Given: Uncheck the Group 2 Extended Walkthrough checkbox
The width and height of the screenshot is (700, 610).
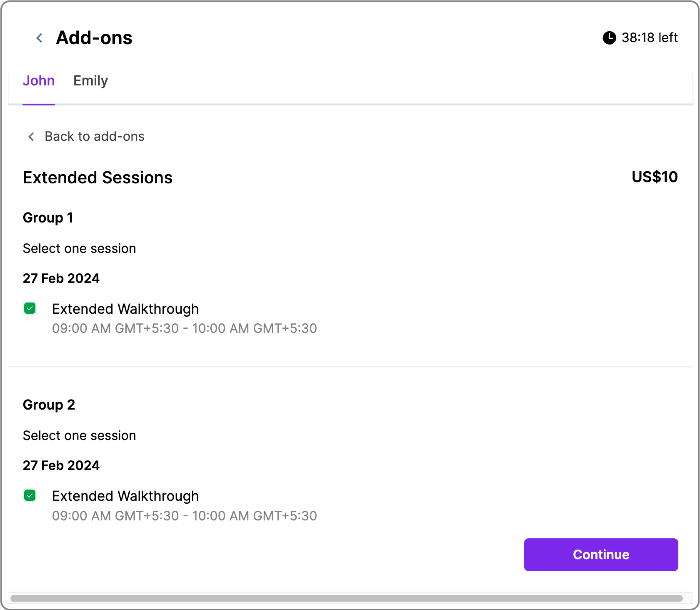Looking at the screenshot, I should 30,495.
